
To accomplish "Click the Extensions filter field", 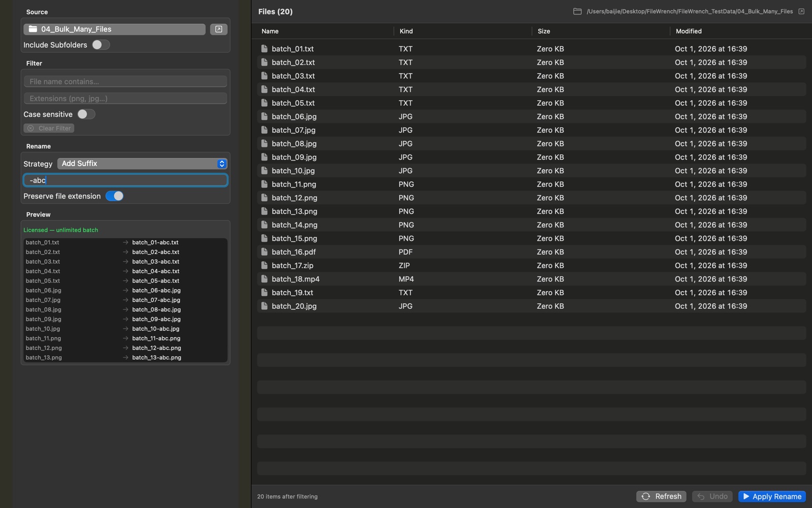I will pos(125,99).
